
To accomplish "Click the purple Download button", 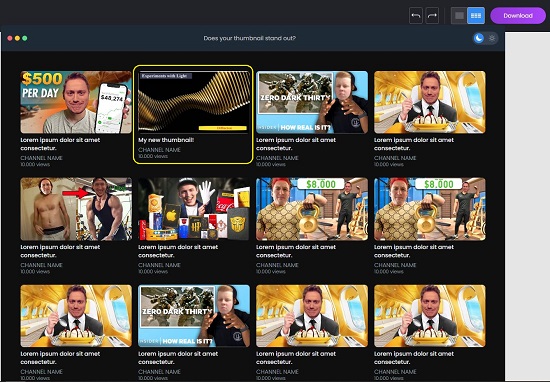I will pos(518,15).
